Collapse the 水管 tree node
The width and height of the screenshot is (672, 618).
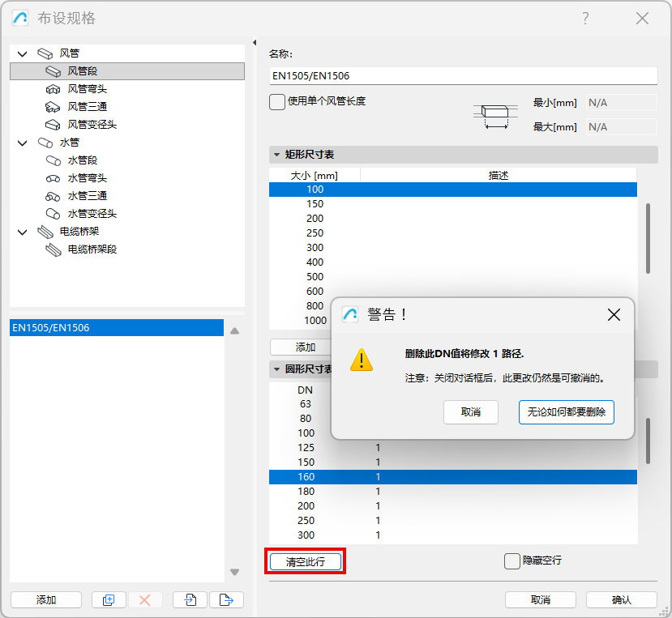[x=22, y=143]
